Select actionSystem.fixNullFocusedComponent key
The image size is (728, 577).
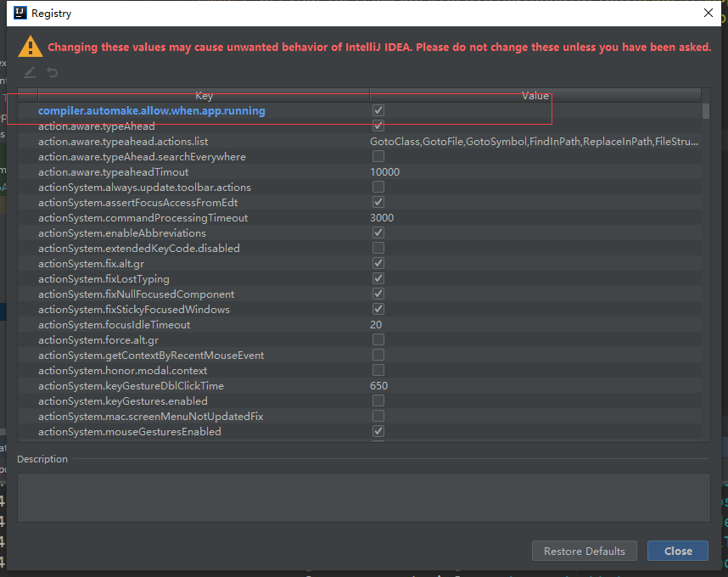136,294
